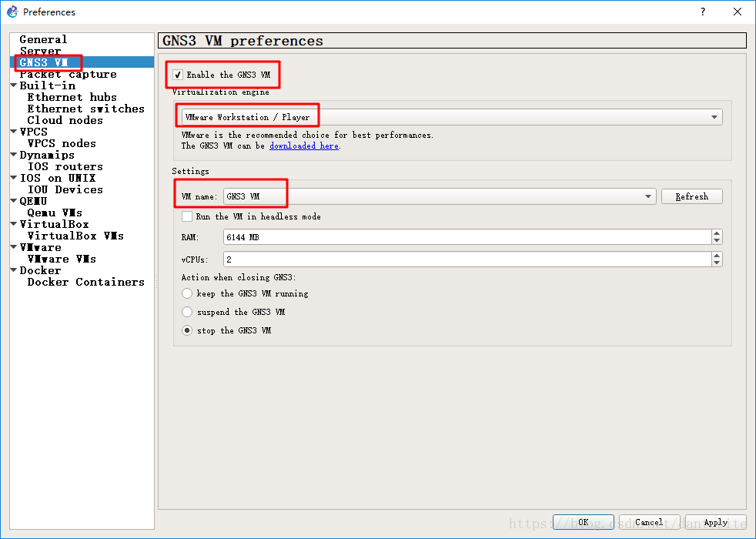
Task: Open Packet capture preferences
Action: pos(68,74)
